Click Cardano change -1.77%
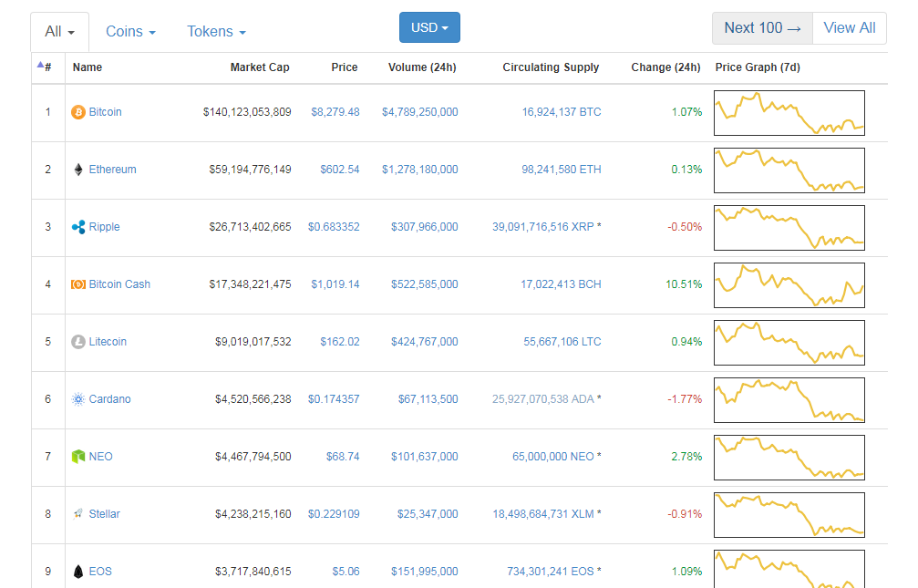The image size is (918, 588). [685, 398]
